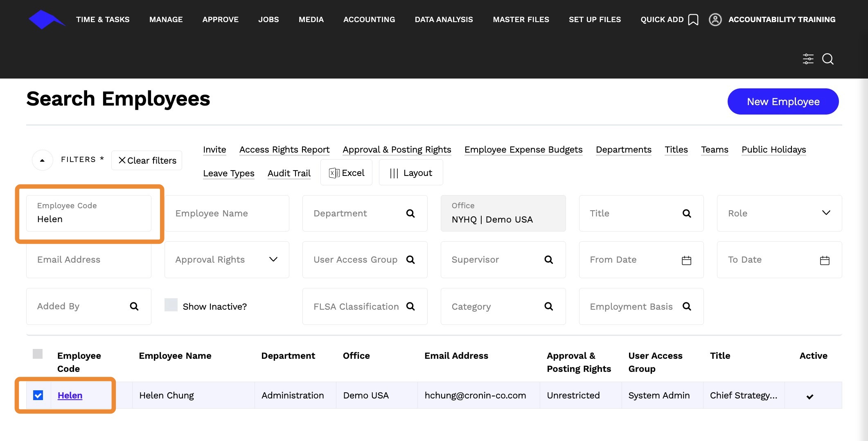
Task: Click the Employee Code filter field
Action: coord(89,213)
